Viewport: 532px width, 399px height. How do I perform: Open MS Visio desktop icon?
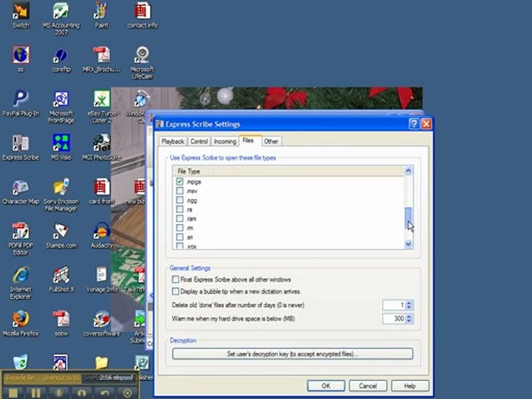tap(61, 147)
